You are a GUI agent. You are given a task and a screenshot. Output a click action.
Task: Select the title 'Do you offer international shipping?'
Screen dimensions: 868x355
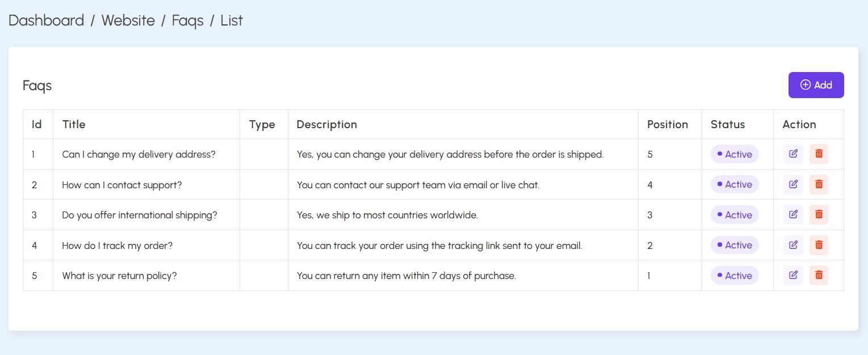140,215
